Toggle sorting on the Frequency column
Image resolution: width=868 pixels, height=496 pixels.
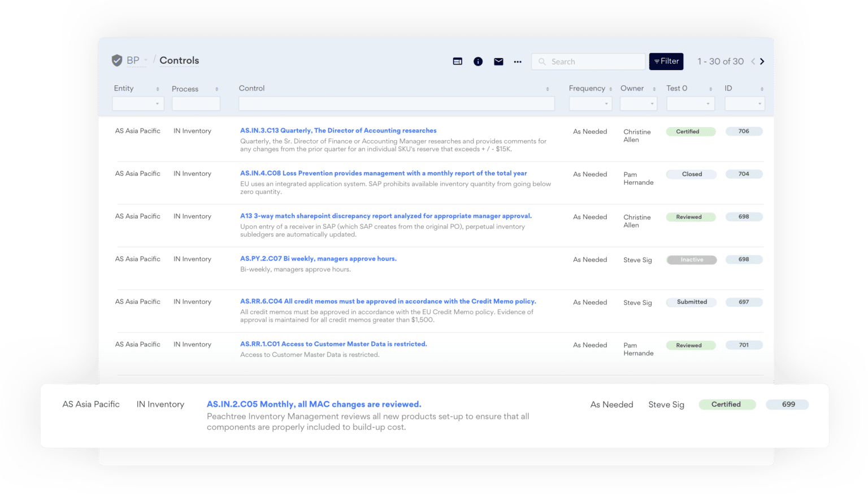click(x=610, y=89)
